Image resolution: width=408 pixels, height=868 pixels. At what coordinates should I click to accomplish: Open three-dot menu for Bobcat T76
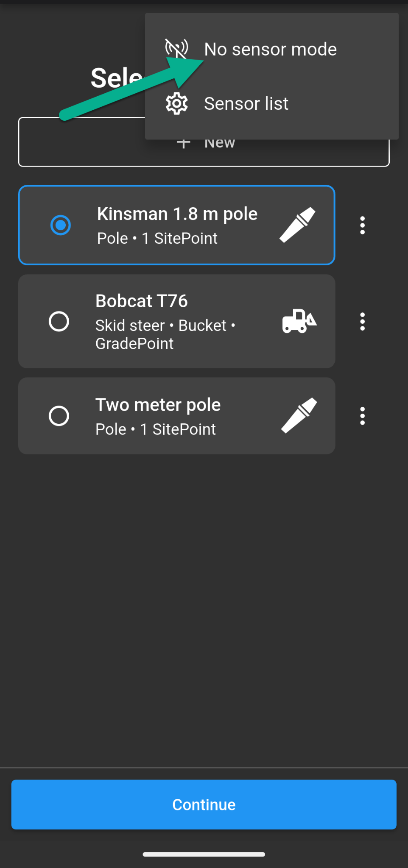[362, 321]
